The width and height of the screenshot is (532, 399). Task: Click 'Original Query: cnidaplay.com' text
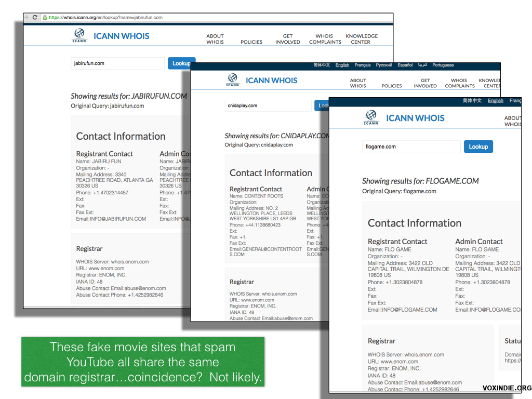click(x=259, y=145)
